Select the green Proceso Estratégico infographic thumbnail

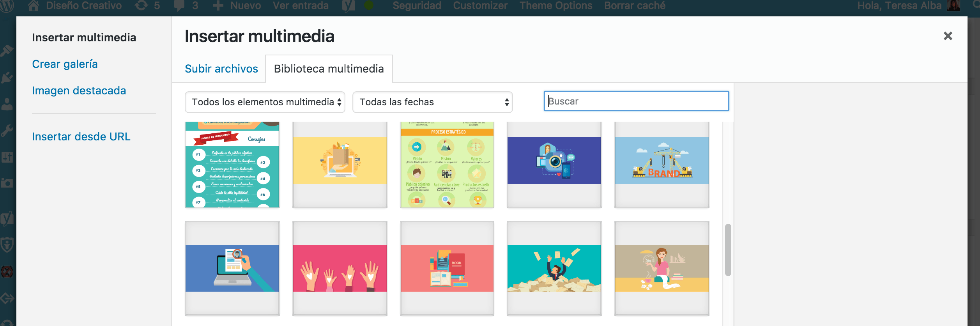[x=447, y=165]
